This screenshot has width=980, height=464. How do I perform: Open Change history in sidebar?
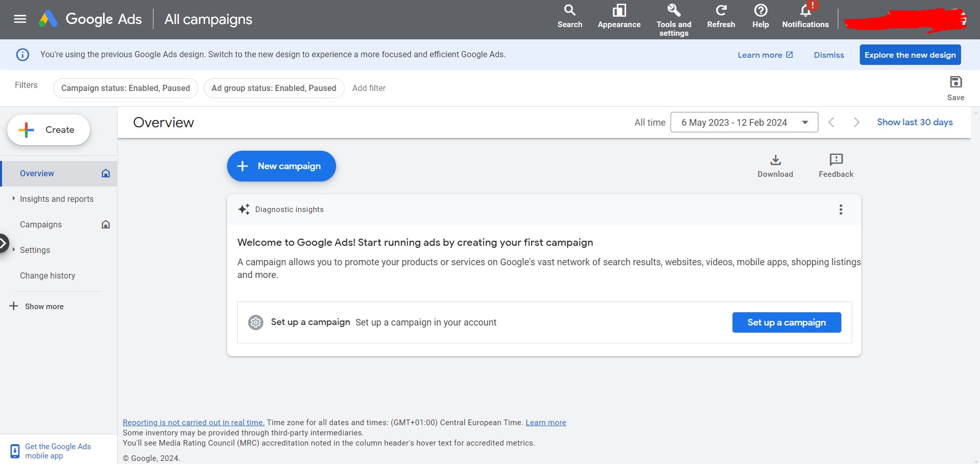click(x=48, y=275)
